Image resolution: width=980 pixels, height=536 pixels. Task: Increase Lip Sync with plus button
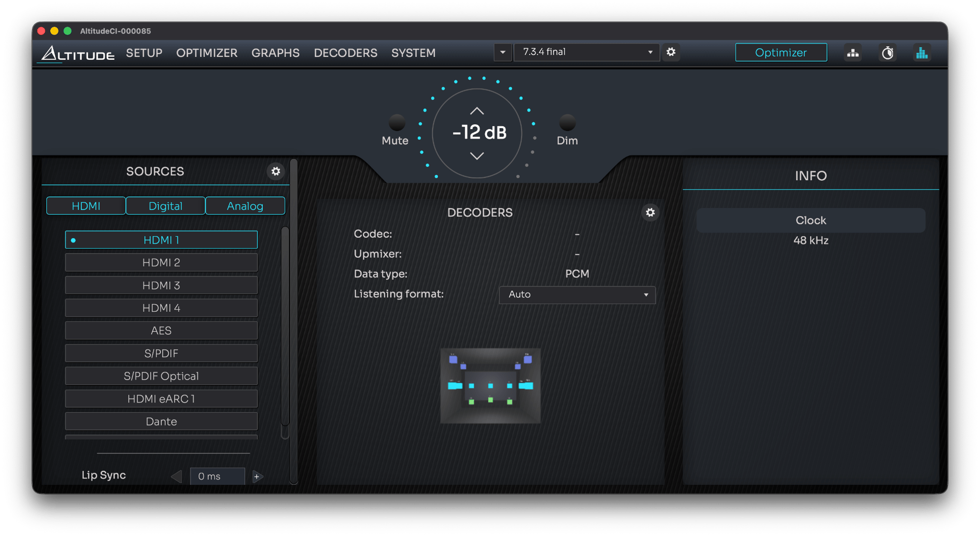click(257, 477)
